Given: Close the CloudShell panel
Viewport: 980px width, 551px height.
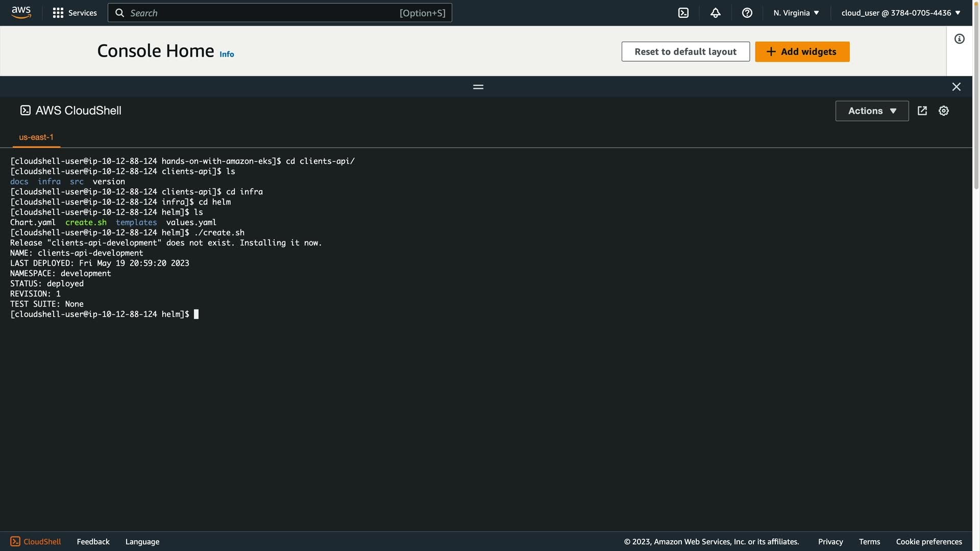Looking at the screenshot, I should [x=956, y=87].
